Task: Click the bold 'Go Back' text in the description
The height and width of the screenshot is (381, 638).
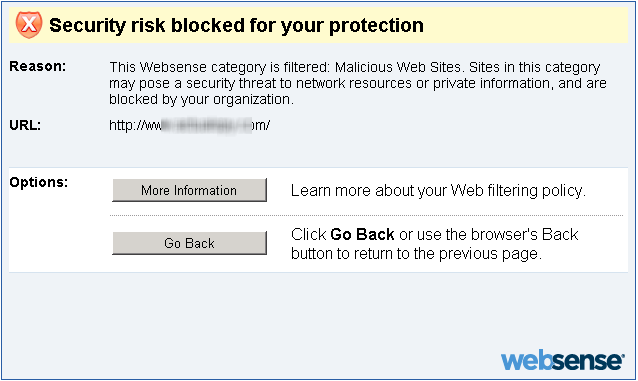Action: 362,234
